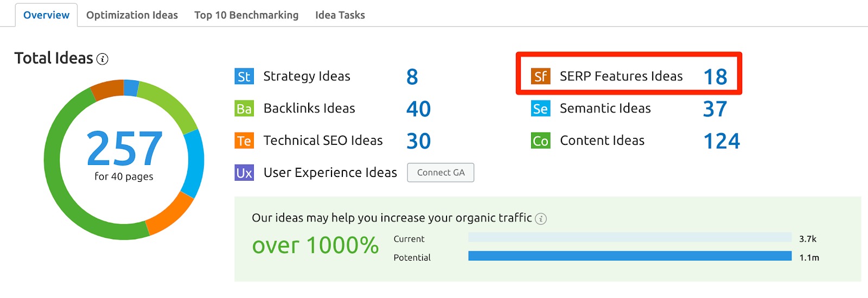Click the Connect GA button
The image size is (868, 298).
point(441,173)
